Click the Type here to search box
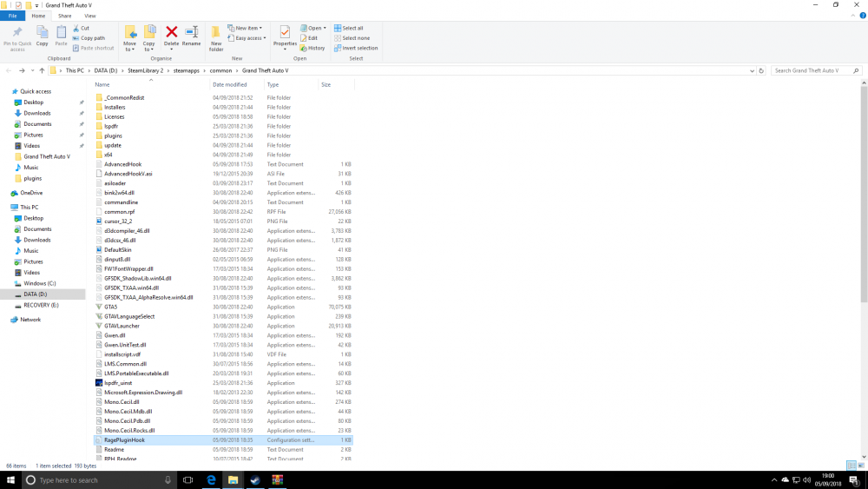Screen dimensions: 868x489 98,480
